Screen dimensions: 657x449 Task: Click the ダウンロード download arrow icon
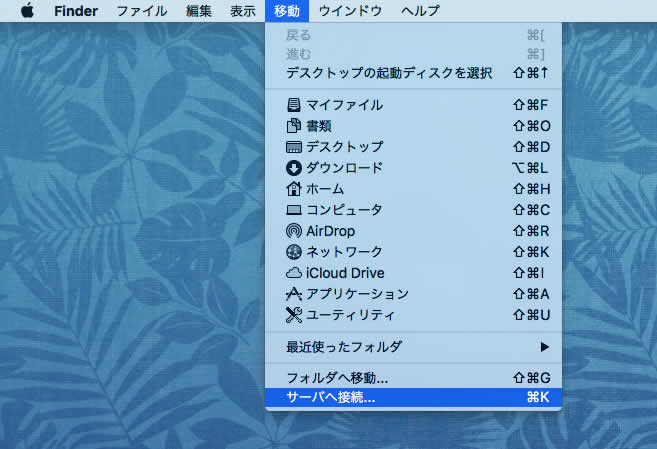294,168
